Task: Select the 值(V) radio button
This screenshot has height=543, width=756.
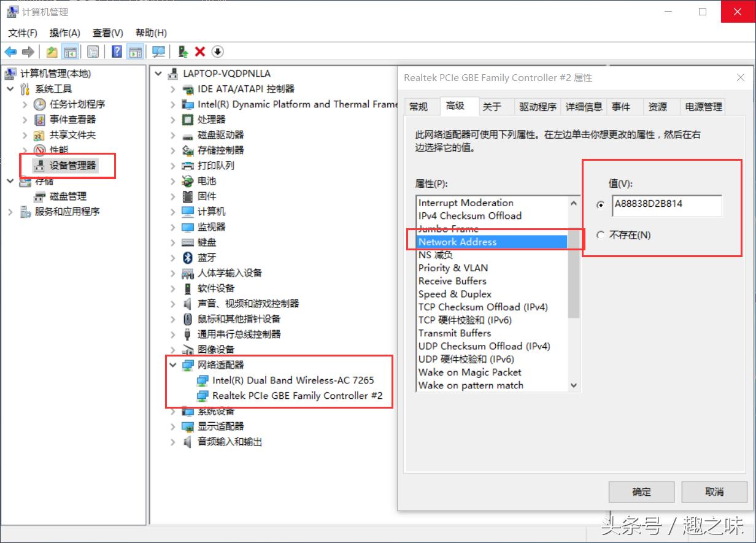Action: pyautogui.click(x=601, y=205)
